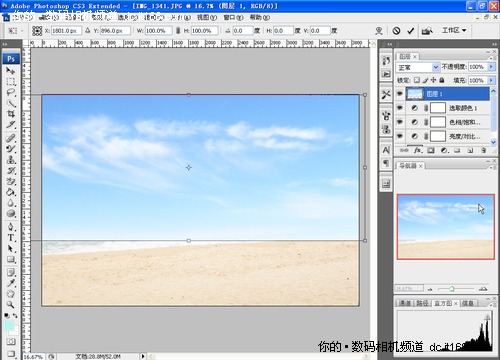Toggle the maintain aspect ratio chain link
Viewport: 500px width, 360px height.
pos(178,30)
